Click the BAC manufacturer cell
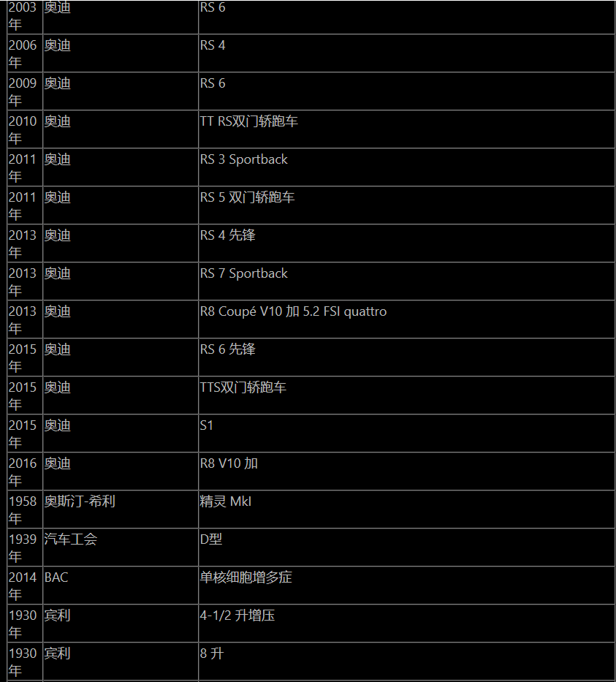Viewport: 616px width, 682px height. 121,586
